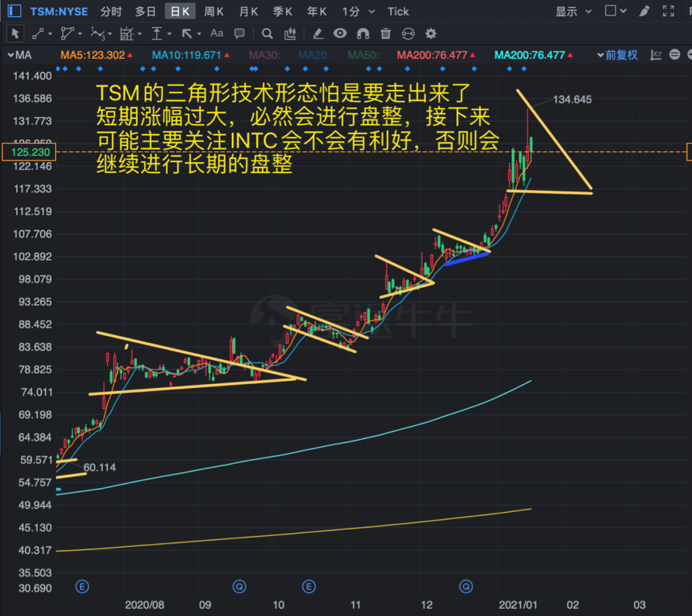Screen dimensions: 692x616
Task: Select the arrow annotation tool
Action: 186,33
